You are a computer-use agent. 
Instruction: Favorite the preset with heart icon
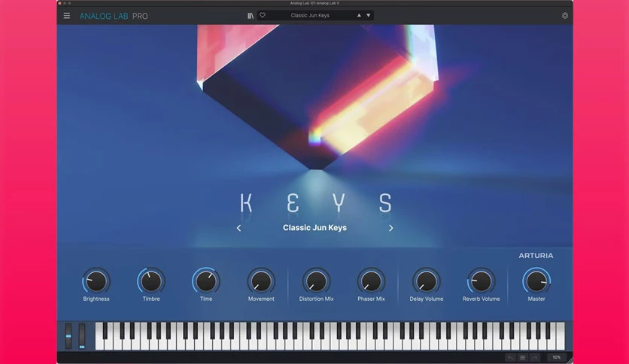263,15
